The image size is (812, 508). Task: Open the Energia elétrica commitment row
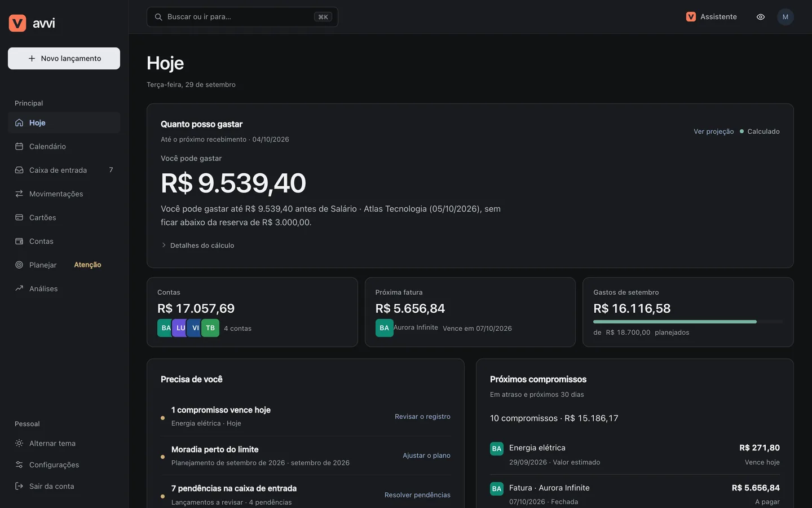[x=635, y=455]
